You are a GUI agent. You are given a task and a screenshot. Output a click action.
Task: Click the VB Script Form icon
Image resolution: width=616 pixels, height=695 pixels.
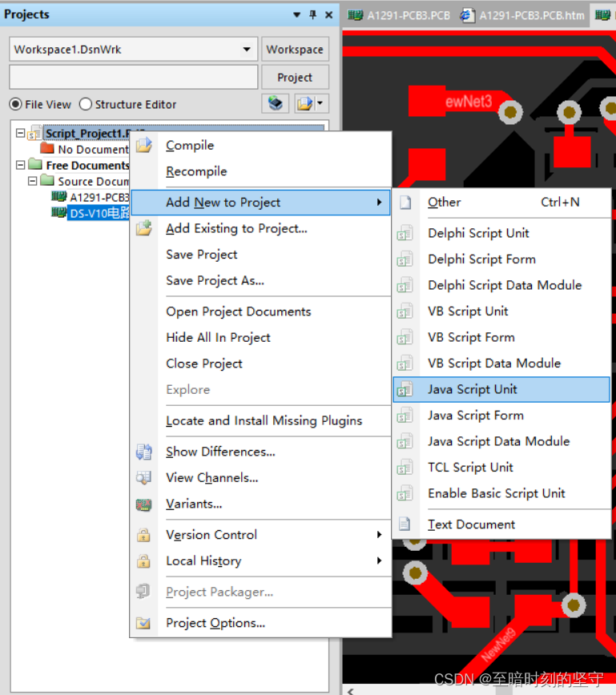[405, 338]
